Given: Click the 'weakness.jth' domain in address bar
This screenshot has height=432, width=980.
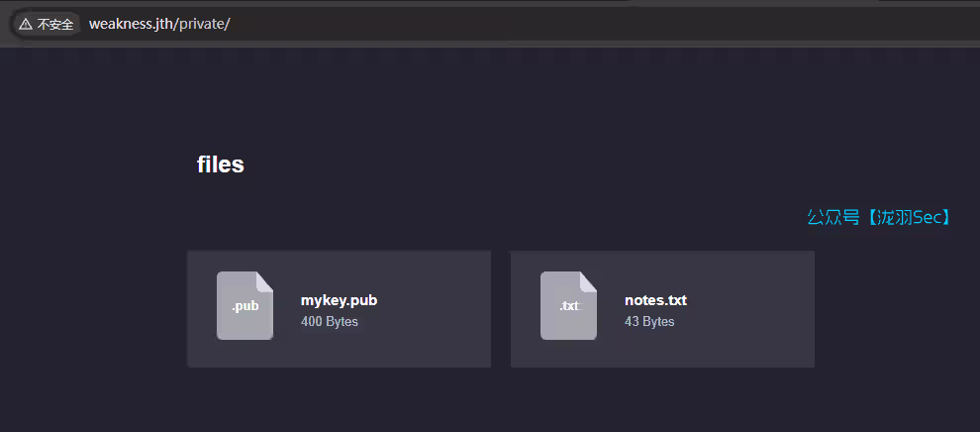Looking at the screenshot, I should [130, 25].
